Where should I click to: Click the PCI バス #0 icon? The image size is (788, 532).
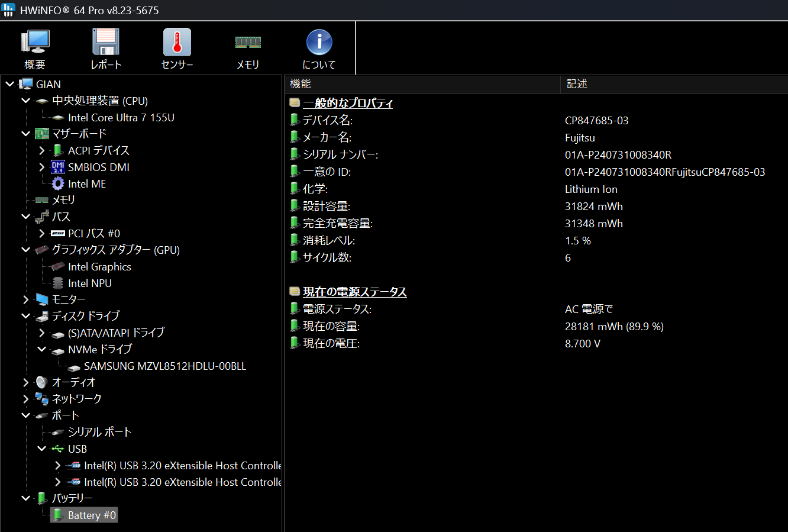58,234
